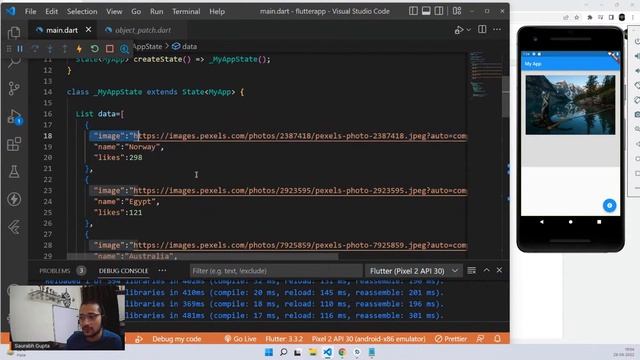Close the main.dart tab
The height and width of the screenshot is (360, 640).
click(89, 30)
